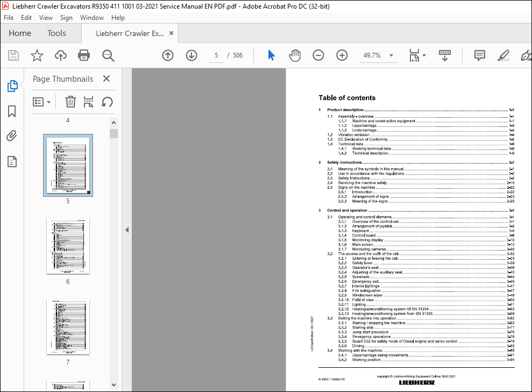Select page 7 thumbnail
The image size is (532, 392).
(x=68, y=326)
